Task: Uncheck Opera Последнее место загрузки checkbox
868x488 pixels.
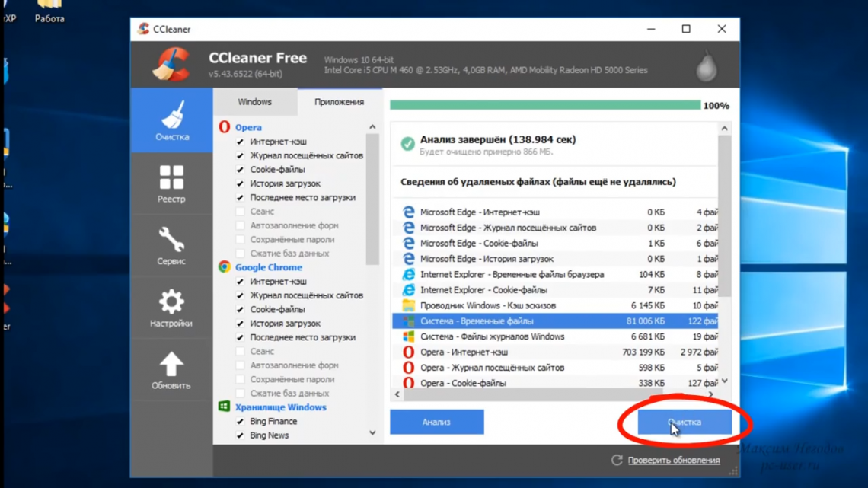Action: [x=240, y=197]
